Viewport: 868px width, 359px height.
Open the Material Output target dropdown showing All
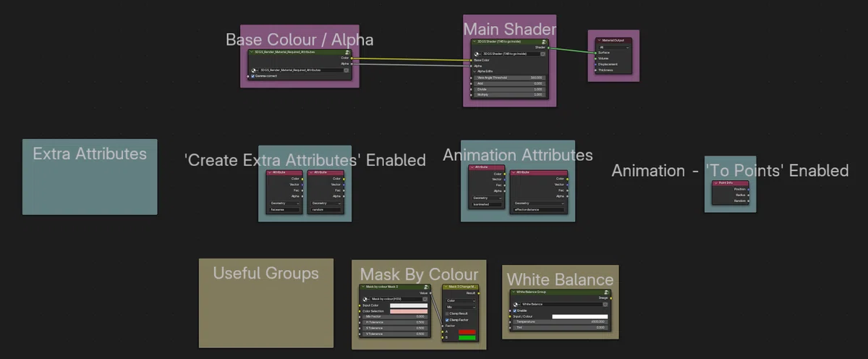tap(614, 47)
